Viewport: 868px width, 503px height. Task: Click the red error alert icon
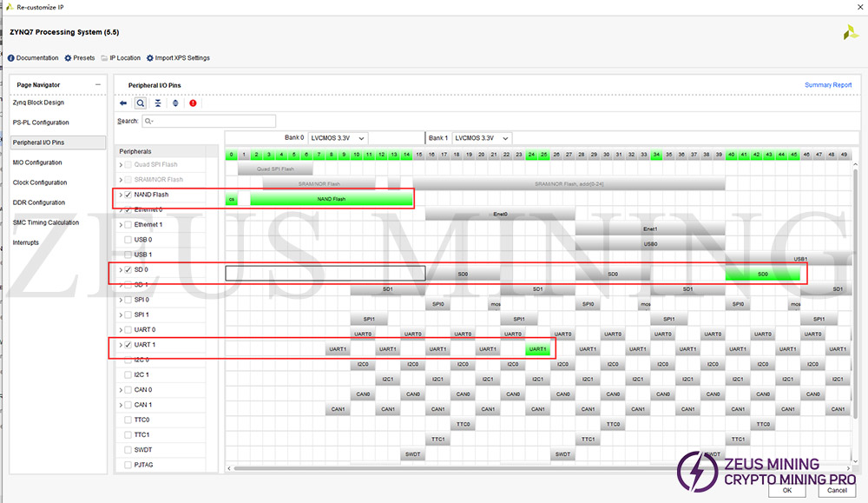(193, 103)
